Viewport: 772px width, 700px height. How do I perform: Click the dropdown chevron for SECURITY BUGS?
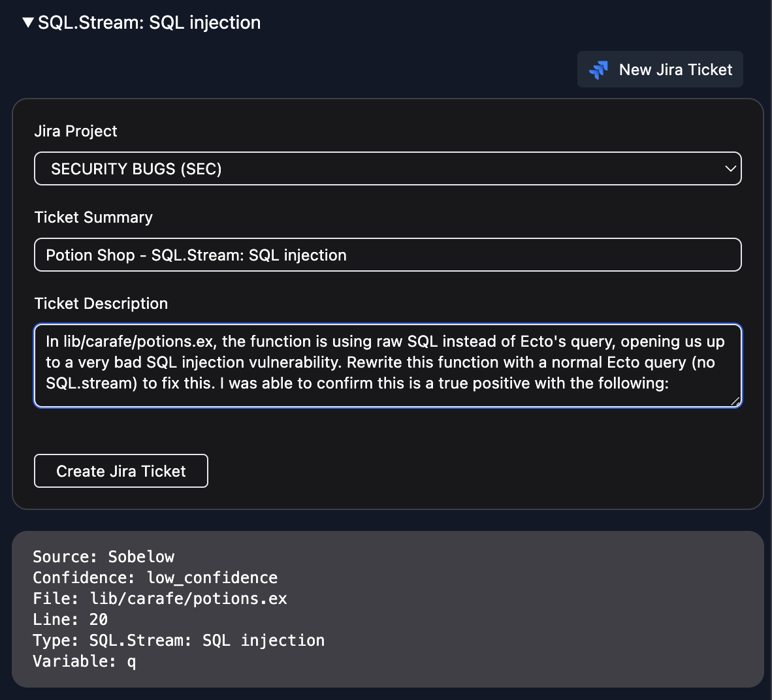tap(730, 169)
